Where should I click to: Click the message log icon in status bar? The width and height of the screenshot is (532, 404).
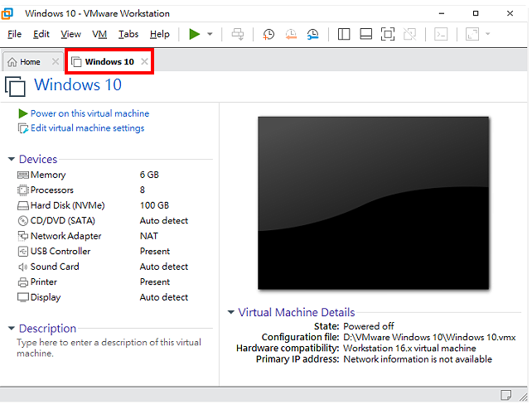pos(505,395)
